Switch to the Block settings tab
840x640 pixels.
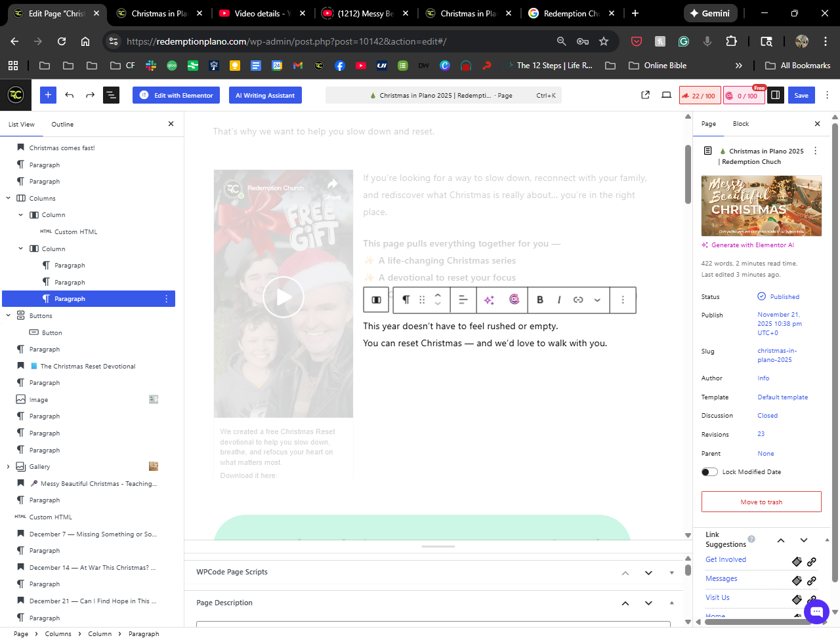coord(740,124)
